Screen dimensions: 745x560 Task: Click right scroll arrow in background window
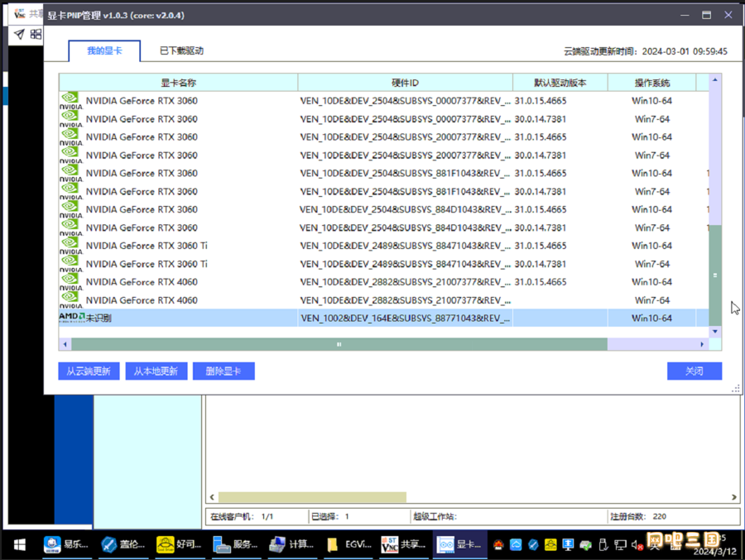(x=734, y=497)
